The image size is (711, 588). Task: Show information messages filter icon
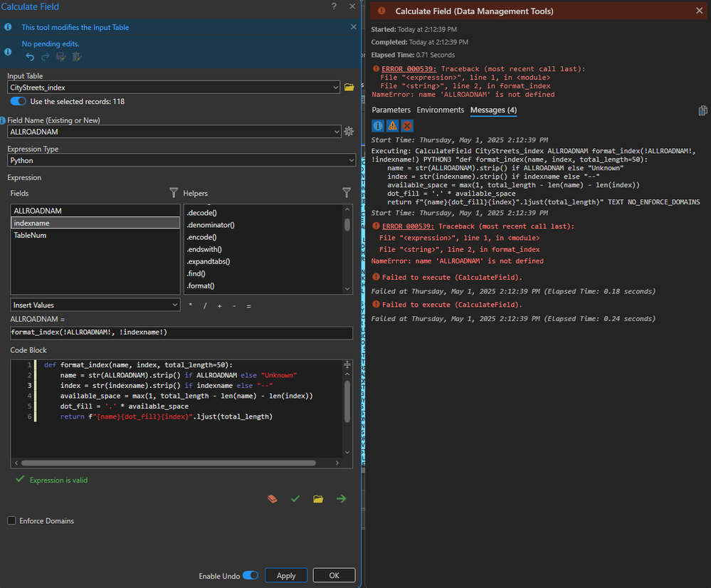click(x=378, y=126)
